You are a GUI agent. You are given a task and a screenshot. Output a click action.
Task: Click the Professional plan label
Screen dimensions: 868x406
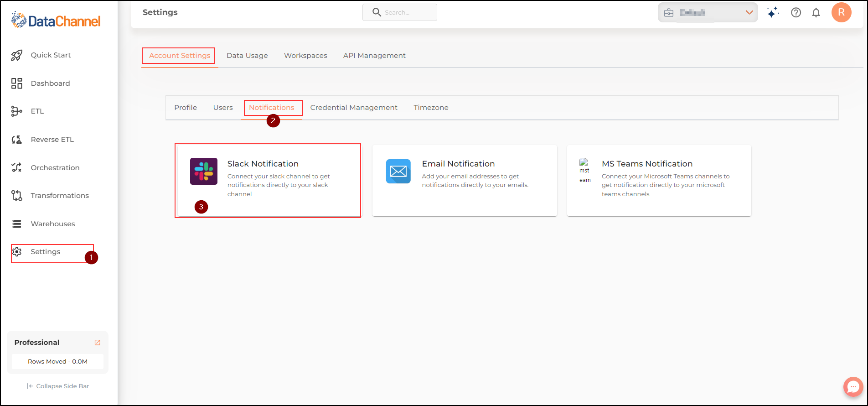(37, 343)
